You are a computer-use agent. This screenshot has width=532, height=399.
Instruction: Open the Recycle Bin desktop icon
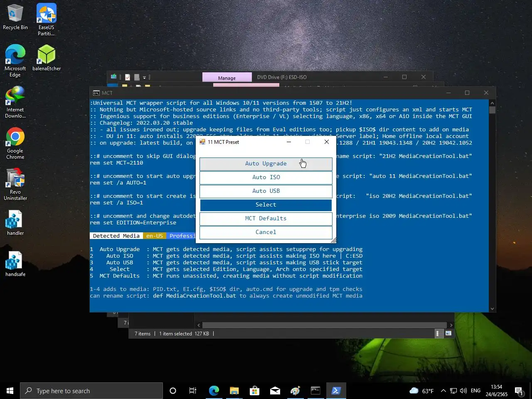[x=15, y=17]
